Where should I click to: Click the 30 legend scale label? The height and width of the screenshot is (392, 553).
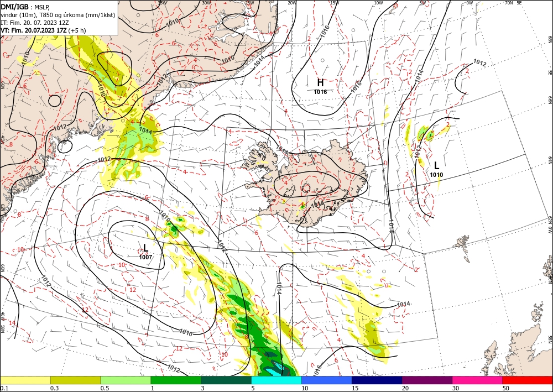click(x=455, y=388)
